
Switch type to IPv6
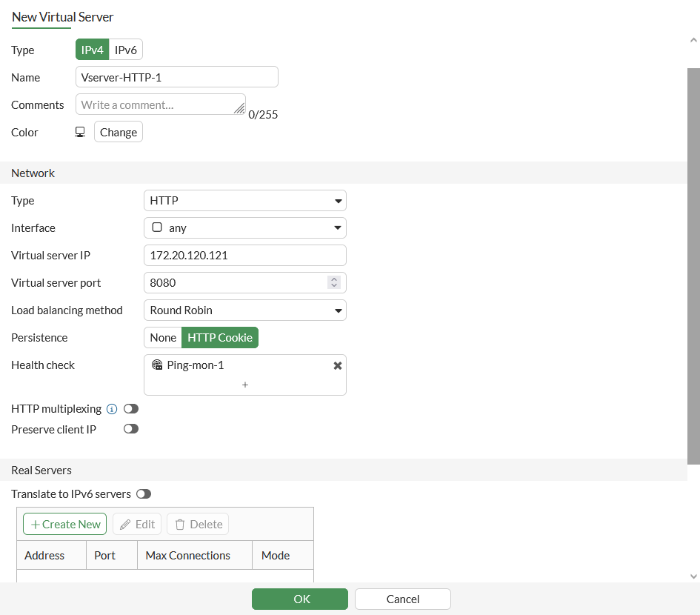point(126,50)
